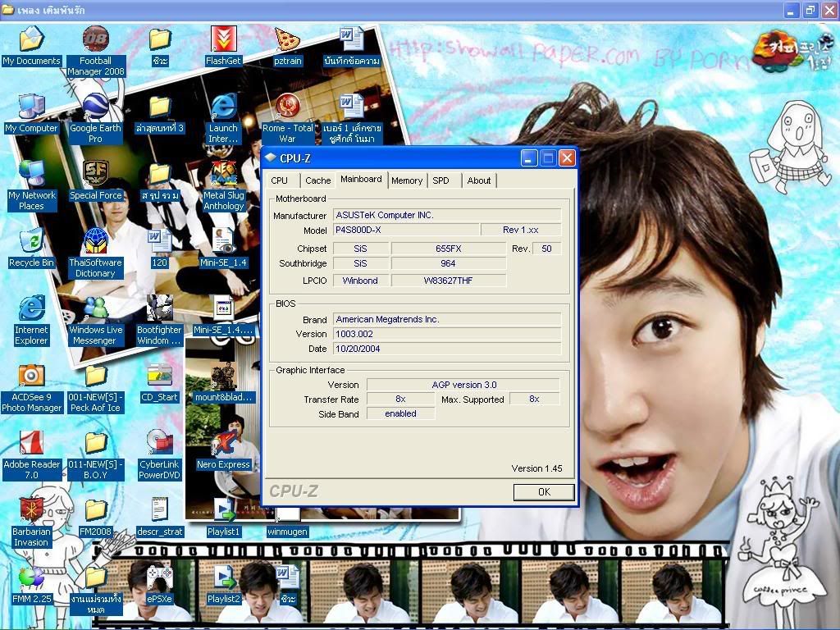Switch to the SPD tab
This screenshot has height=630, width=840.
coord(441,180)
